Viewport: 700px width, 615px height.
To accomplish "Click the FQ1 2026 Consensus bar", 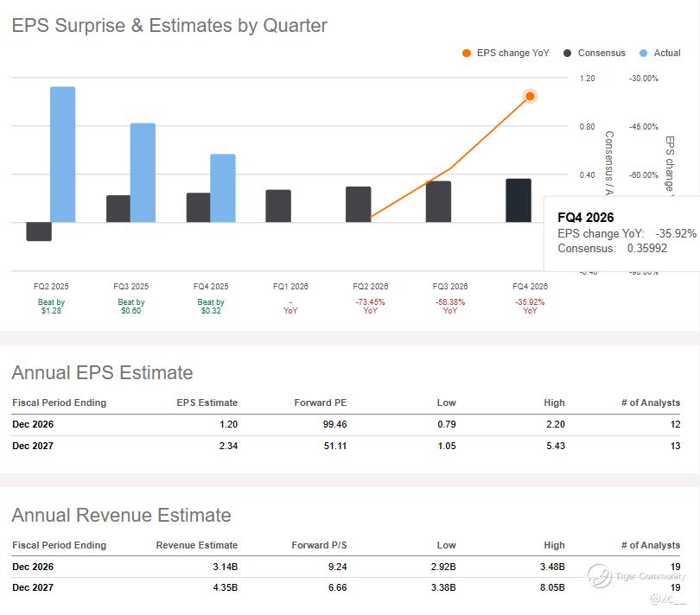I will click(278, 206).
